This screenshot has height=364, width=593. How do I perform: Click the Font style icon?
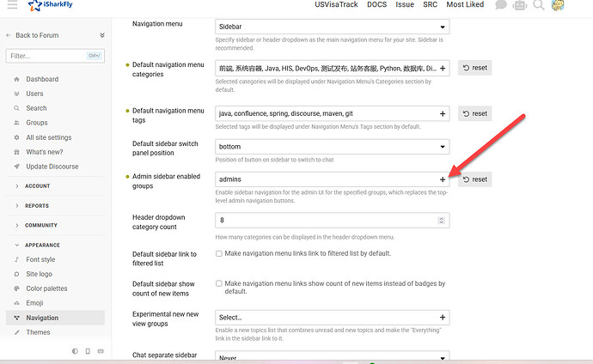tap(16, 260)
